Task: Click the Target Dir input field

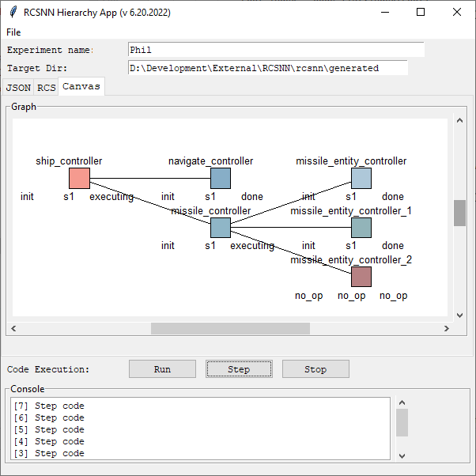Action: pyautogui.click(x=268, y=68)
